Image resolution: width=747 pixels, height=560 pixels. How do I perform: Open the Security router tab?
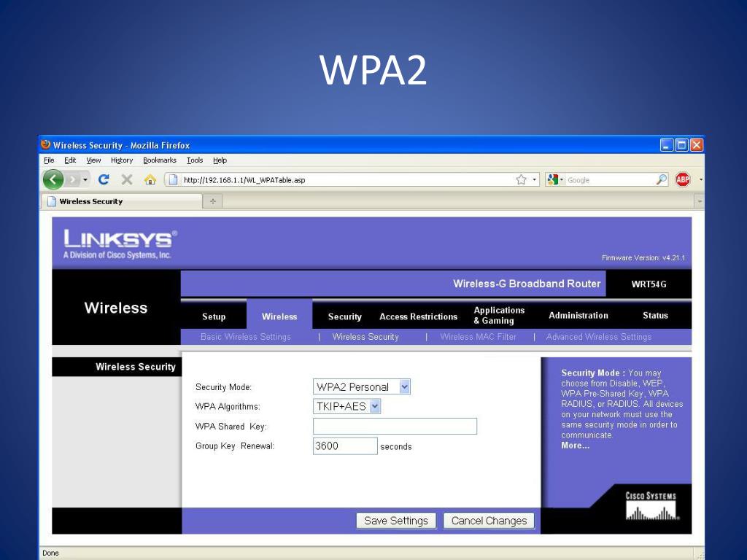point(345,316)
